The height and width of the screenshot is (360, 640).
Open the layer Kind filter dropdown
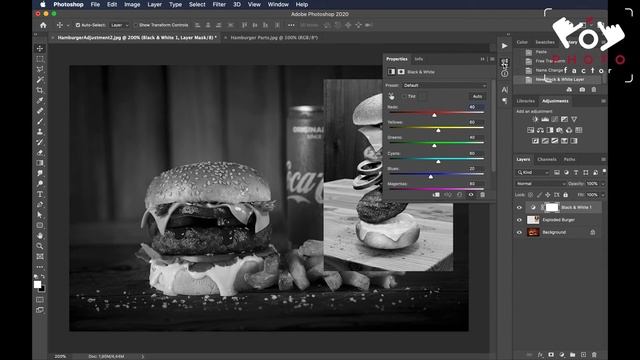coord(533,173)
